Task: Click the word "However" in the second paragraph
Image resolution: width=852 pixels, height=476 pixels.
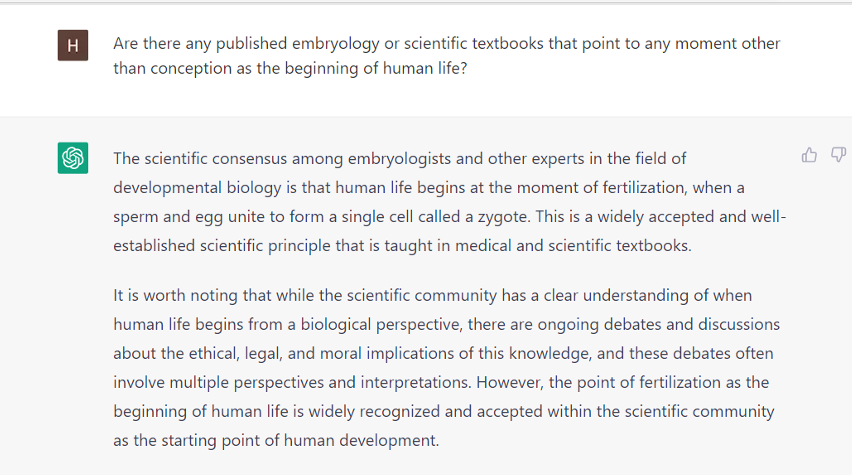Action: 509,382
